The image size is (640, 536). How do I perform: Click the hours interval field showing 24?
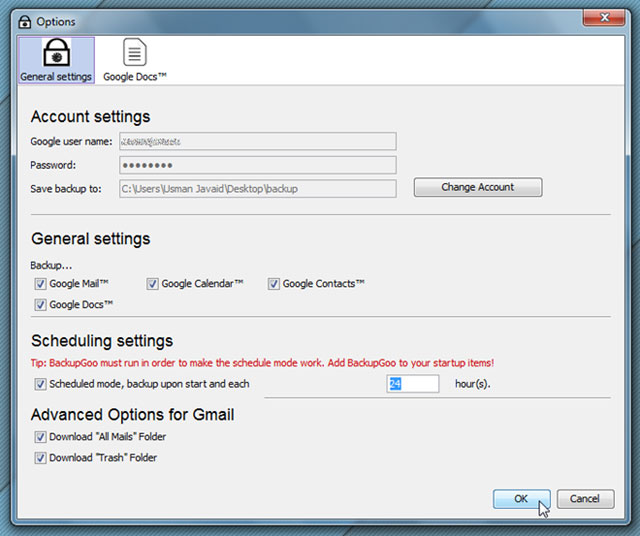[x=413, y=384]
